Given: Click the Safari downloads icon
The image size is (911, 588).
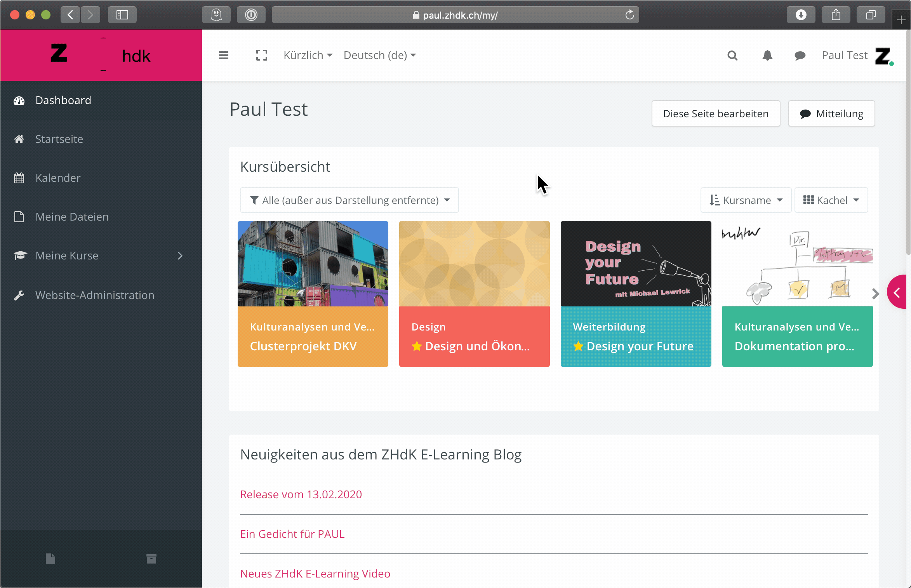Looking at the screenshot, I should click(801, 15).
